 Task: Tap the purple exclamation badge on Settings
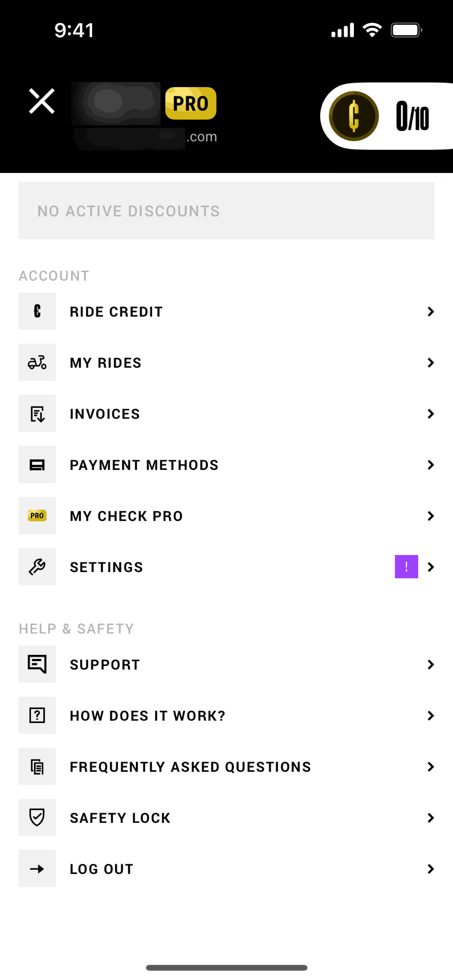[406, 567]
